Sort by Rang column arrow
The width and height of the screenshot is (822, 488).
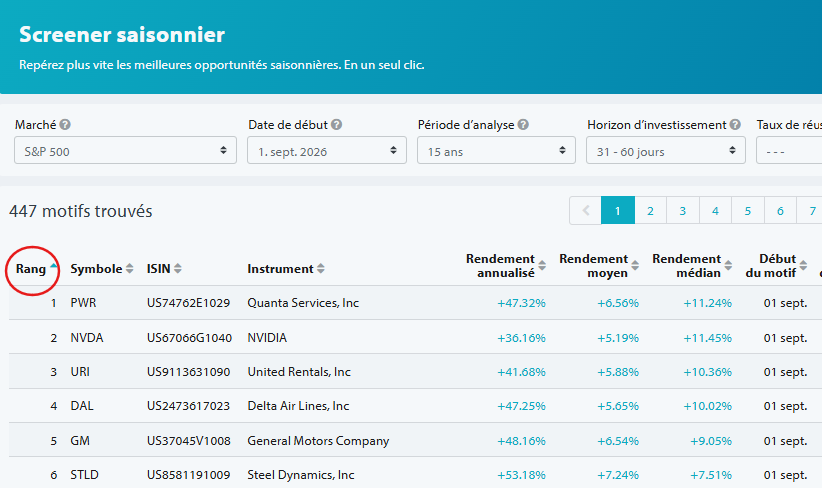click(53, 267)
